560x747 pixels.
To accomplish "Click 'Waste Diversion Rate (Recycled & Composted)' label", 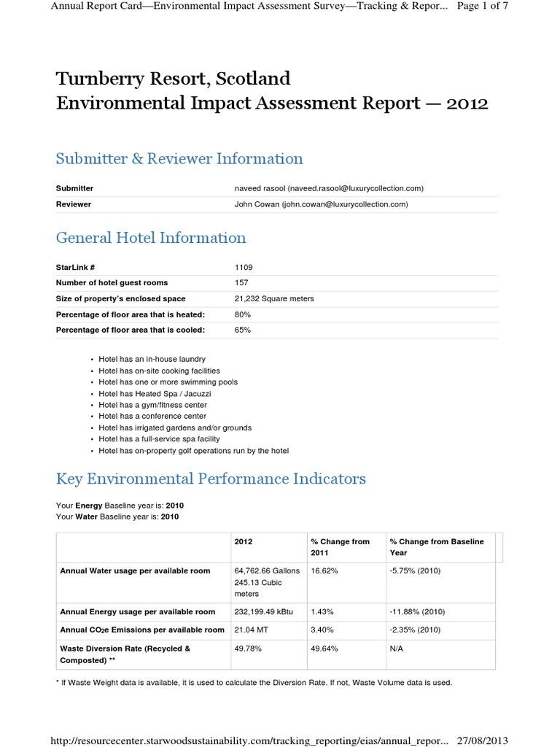I will point(125,654).
